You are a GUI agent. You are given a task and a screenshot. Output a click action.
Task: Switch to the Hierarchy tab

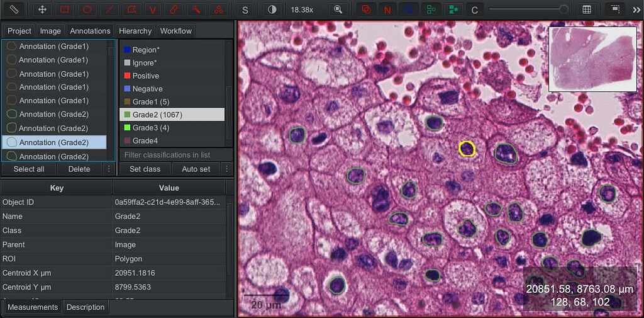click(136, 31)
